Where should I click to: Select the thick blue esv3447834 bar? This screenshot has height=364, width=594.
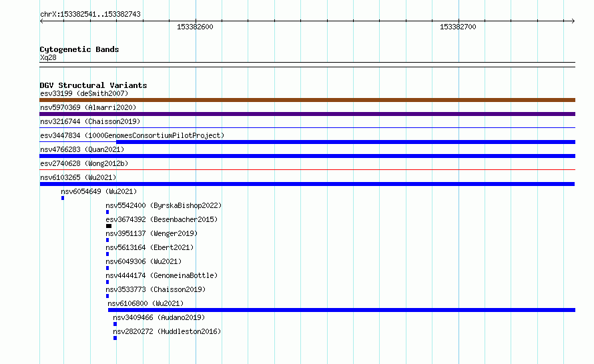pos(346,142)
